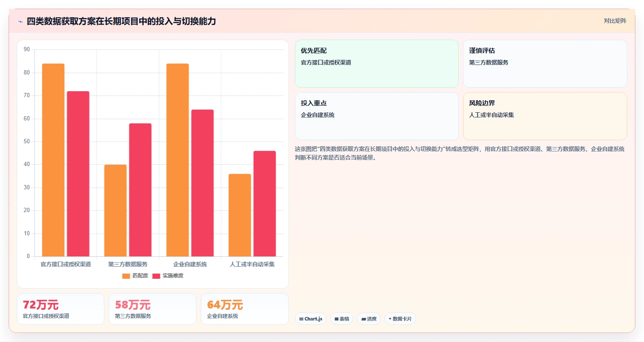Click 第三方数据服务 caption under 58万元

coord(133,316)
